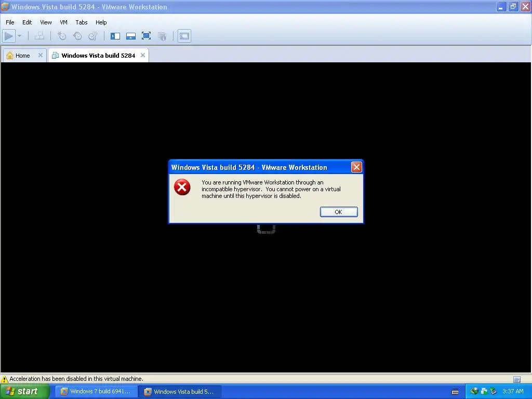532x399 pixels.
Task: Click the message log icon in status bar
Action: click(x=517, y=379)
